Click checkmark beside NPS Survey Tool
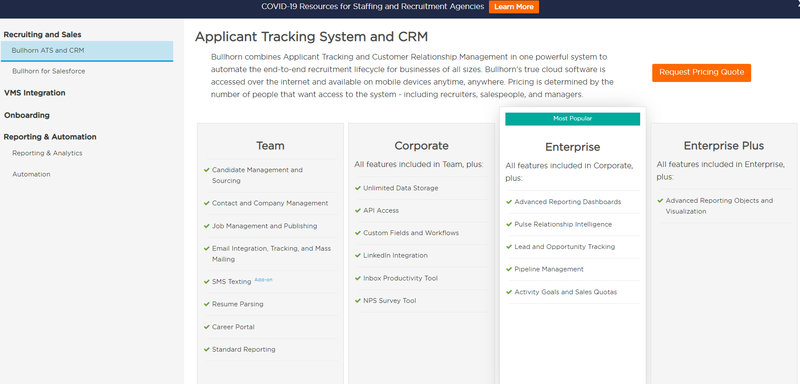The height and width of the screenshot is (384, 800). [x=358, y=301]
